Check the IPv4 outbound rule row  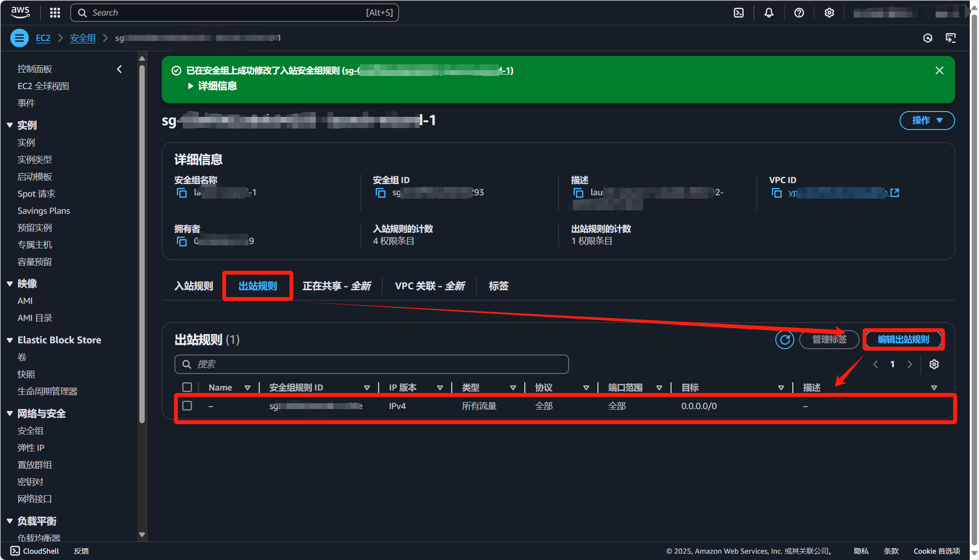click(187, 406)
